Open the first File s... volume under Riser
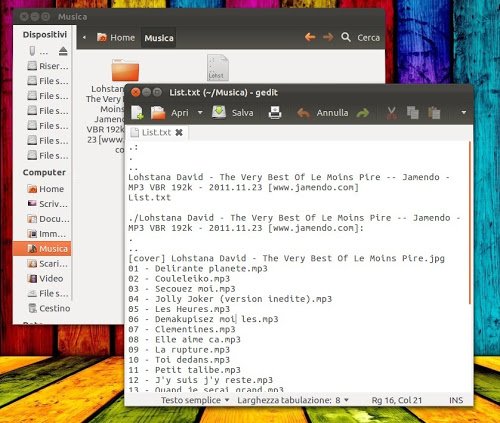Viewport: 500px width, 423px height. tap(48, 81)
